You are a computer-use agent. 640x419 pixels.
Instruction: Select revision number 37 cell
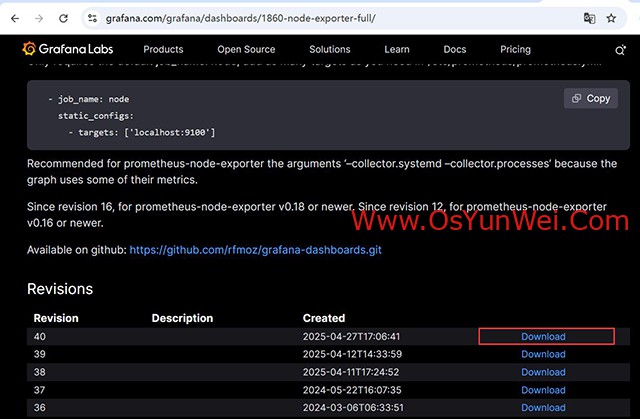pyautogui.click(x=40, y=390)
